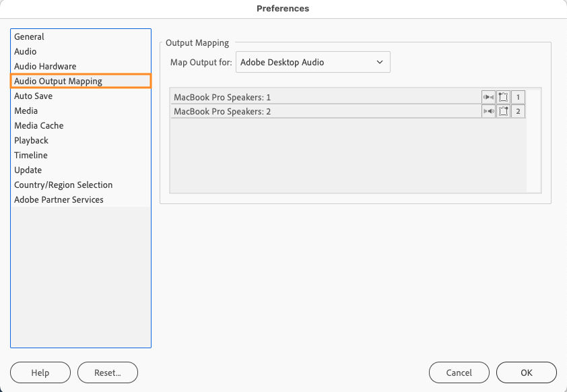Open the Map Output for dropdown

312,62
